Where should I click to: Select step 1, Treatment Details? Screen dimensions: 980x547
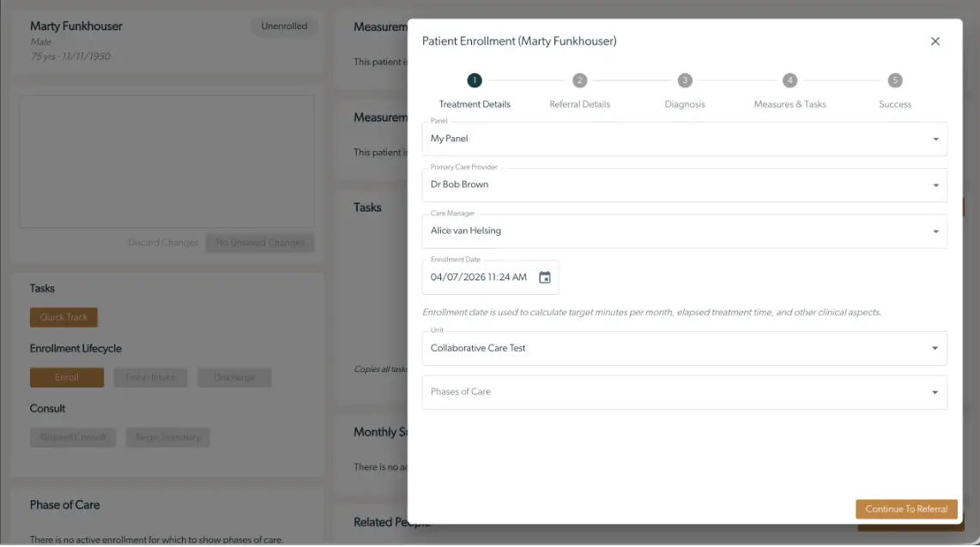point(475,80)
